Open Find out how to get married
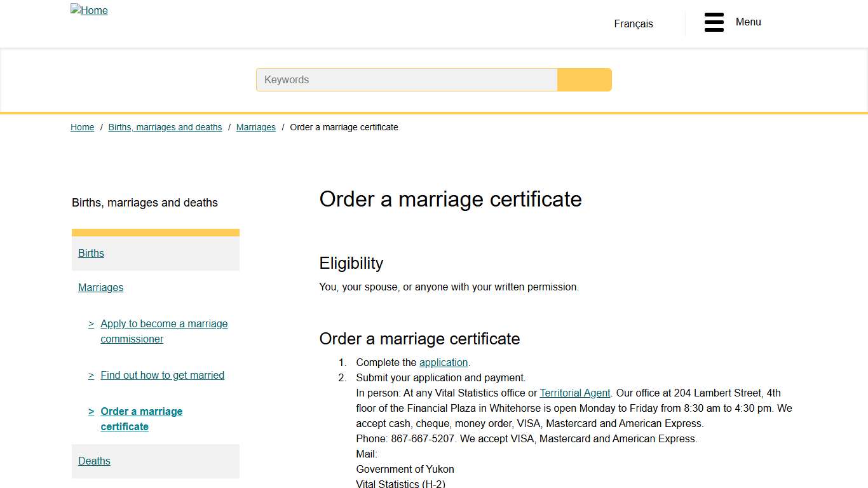This screenshot has height=488, width=868. 162,375
